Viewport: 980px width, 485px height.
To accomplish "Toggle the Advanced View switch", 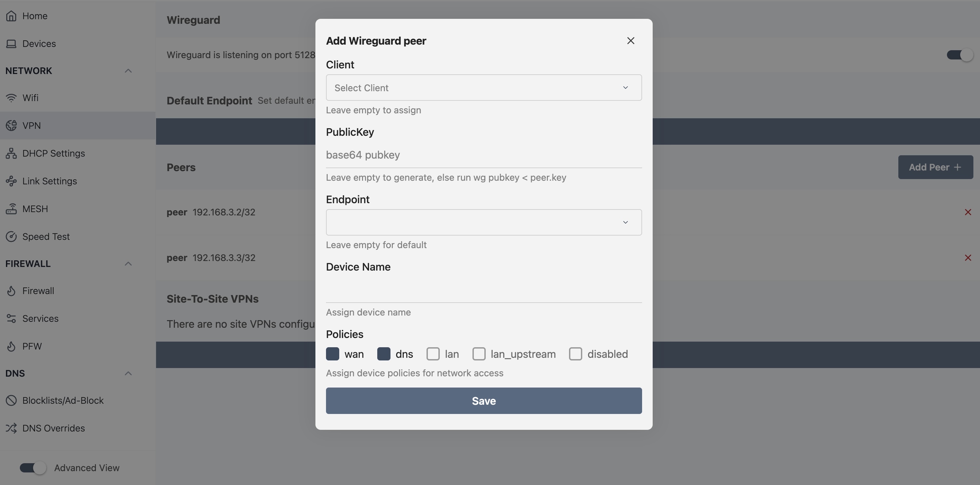I will [x=33, y=468].
